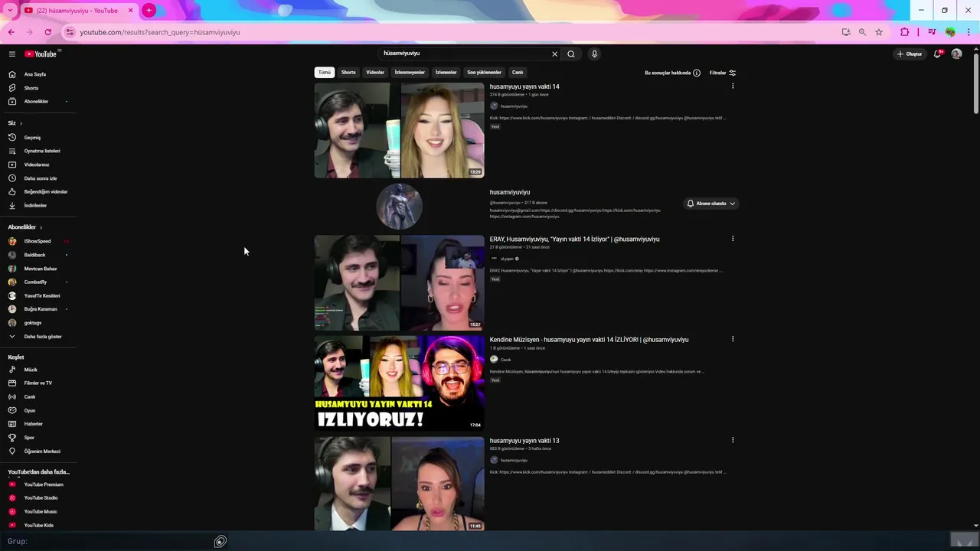This screenshot has width=980, height=551.
Task: Expand the Abonelikler section header
Action: 25,227
